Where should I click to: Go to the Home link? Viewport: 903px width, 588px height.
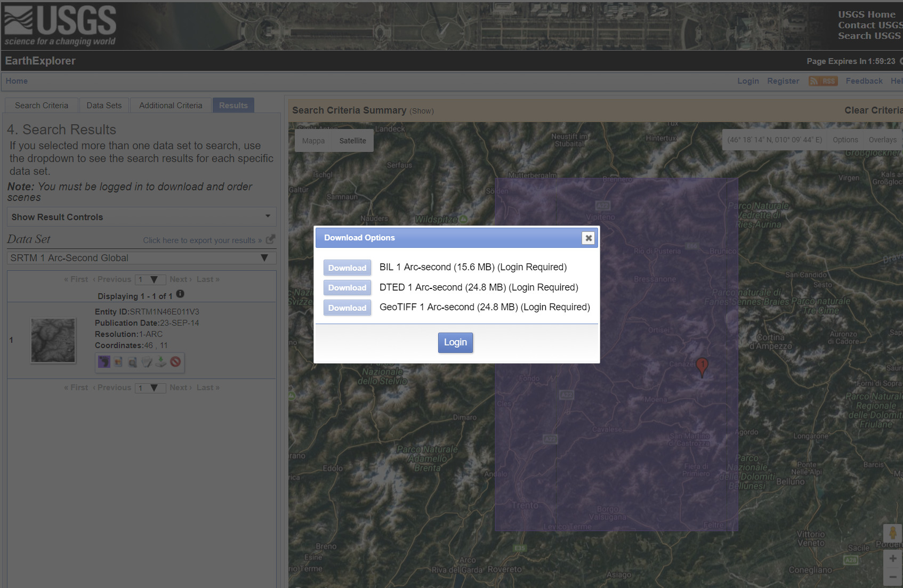(x=17, y=81)
